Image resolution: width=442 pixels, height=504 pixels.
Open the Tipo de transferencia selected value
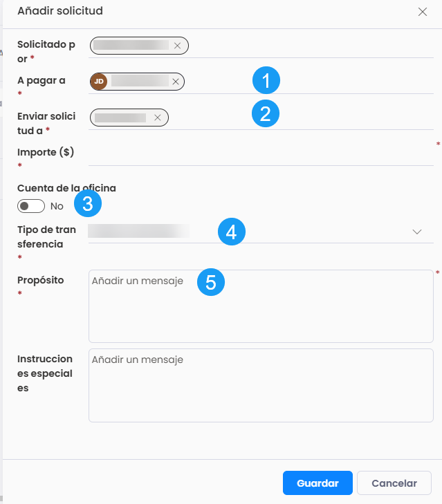tap(138, 231)
